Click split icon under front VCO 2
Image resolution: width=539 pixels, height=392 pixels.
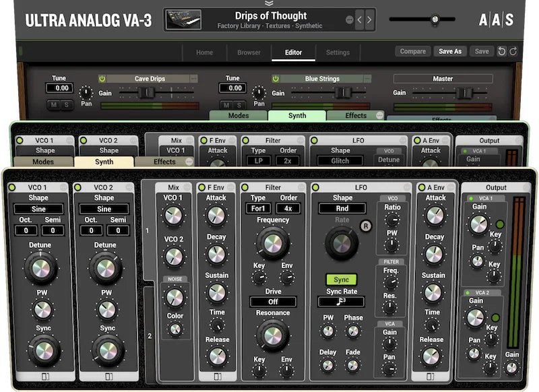click(109, 377)
